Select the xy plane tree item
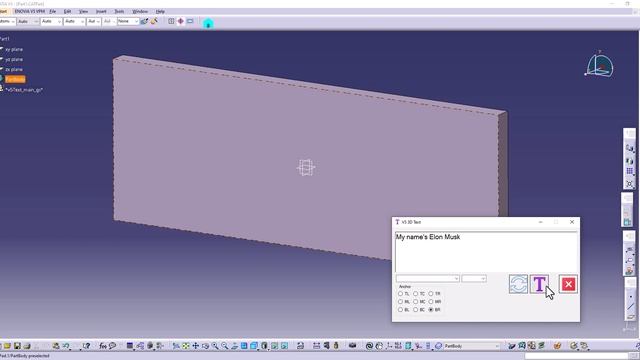 (14, 49)
